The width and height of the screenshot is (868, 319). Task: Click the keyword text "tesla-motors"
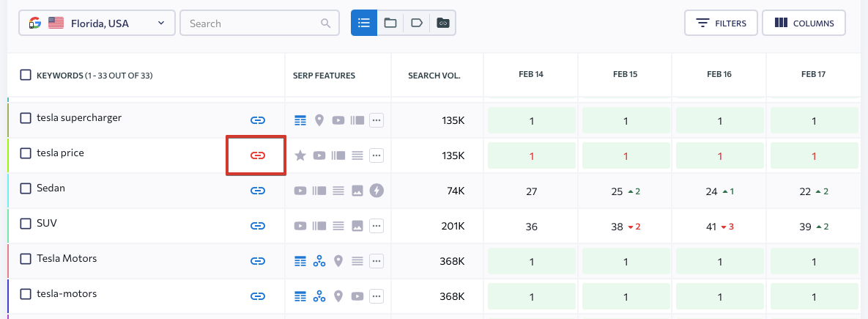67,293
